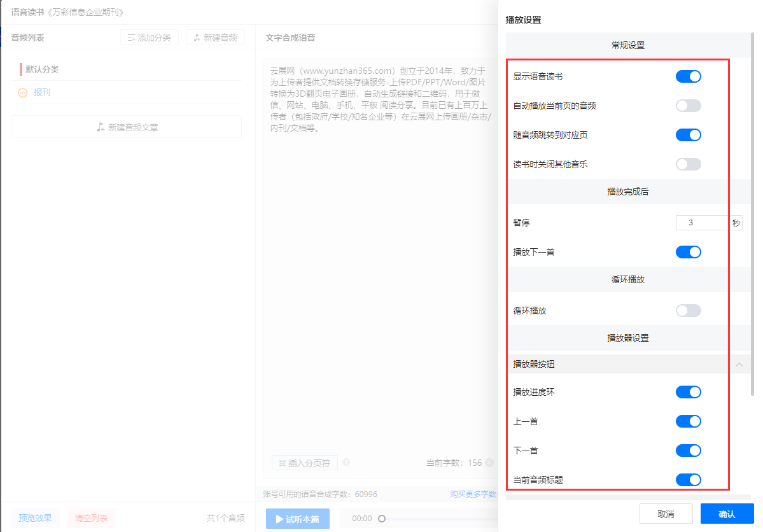Click 新建音频文章 button in audio list
The width and height of the screenshot is (763, 532).
pyautogui.click(x=127, y=127)
